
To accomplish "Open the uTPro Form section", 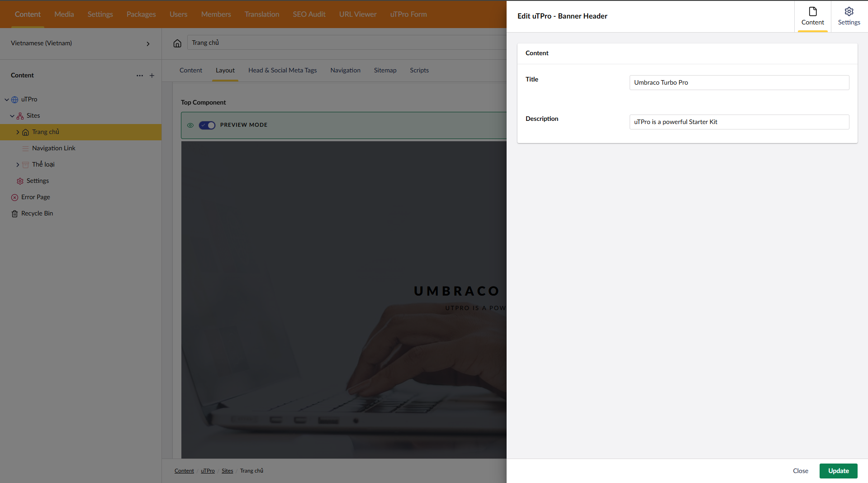I will (408, 14).
